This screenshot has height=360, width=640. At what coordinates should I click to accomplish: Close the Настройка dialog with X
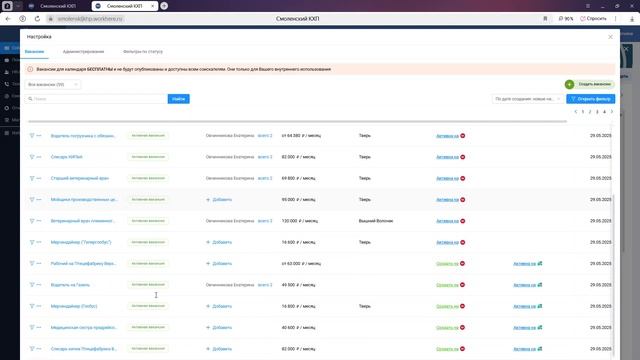click(611, 37)
